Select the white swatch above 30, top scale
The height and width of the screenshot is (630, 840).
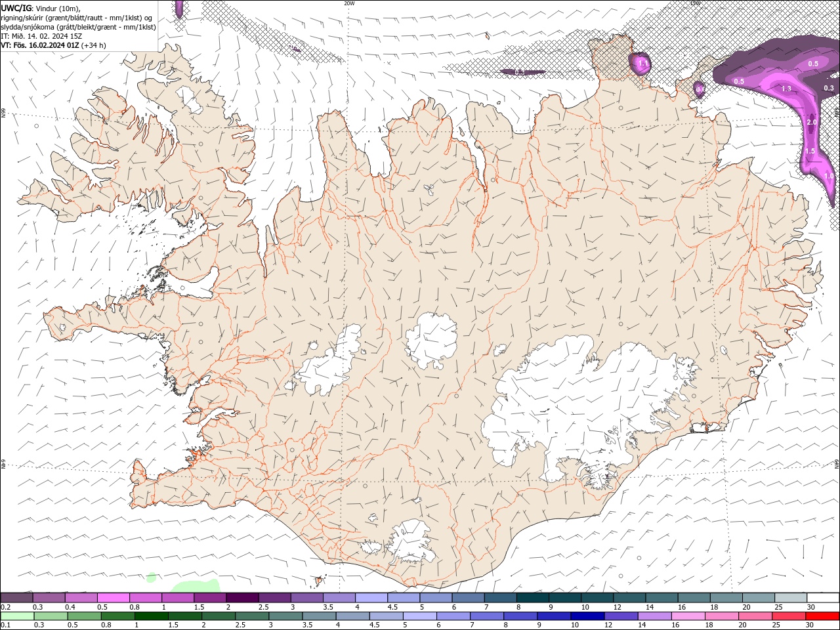823,598
